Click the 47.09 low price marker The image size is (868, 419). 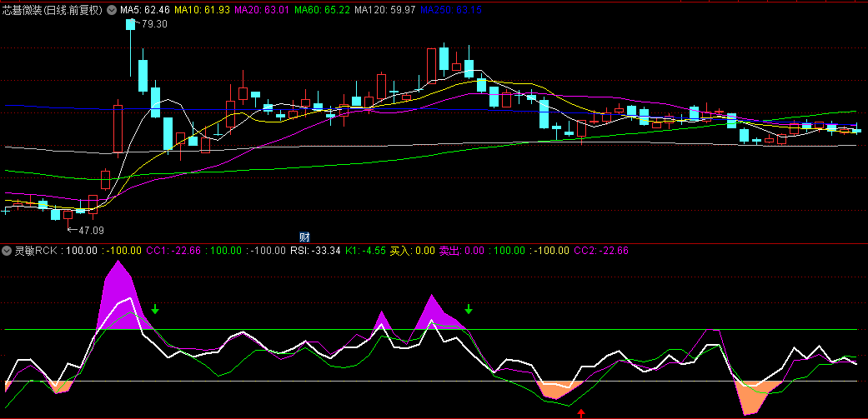click(92, 229)
